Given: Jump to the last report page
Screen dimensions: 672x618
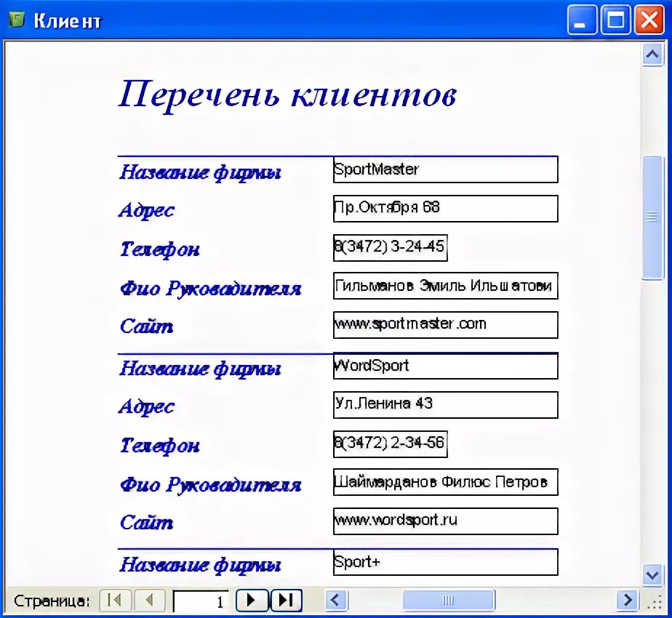Looking at the screenshot, I should pos(286,601).
